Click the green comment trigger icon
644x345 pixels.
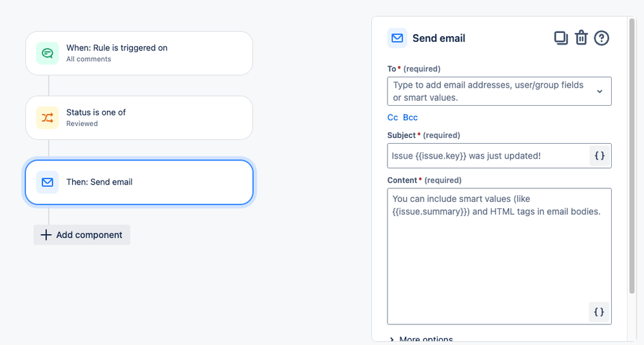47,54
